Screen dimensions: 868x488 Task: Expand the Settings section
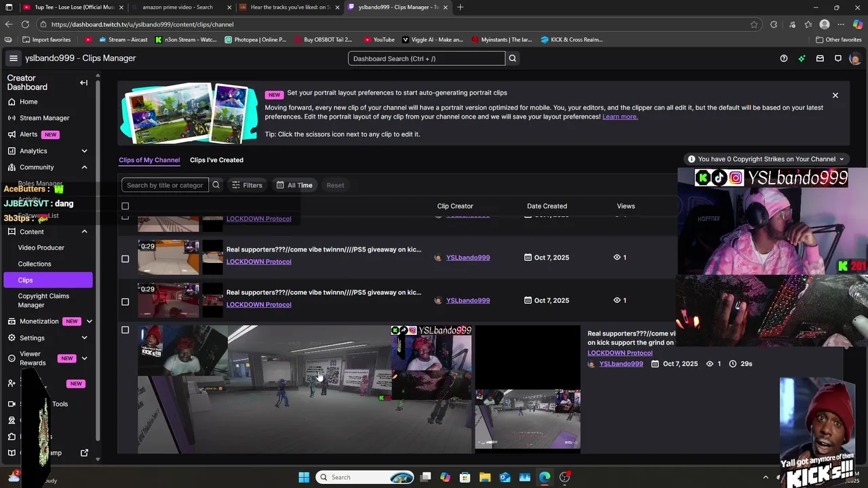click(84, 338)
